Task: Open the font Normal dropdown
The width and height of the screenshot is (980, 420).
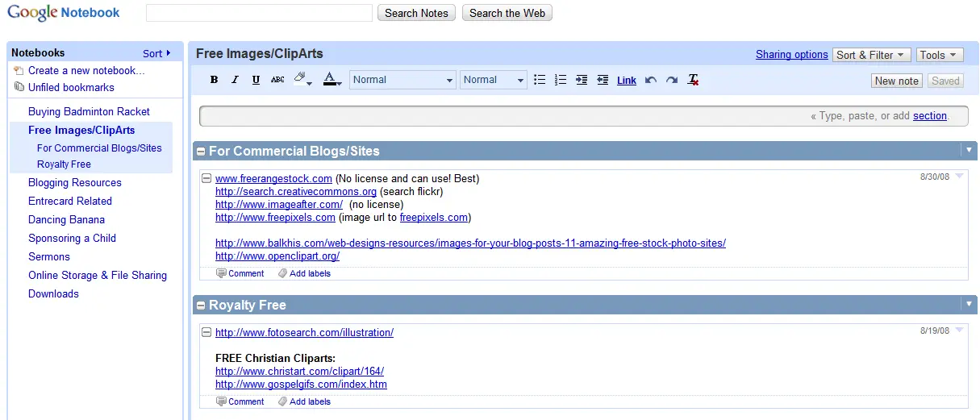Action: click(x=403, y=80)
